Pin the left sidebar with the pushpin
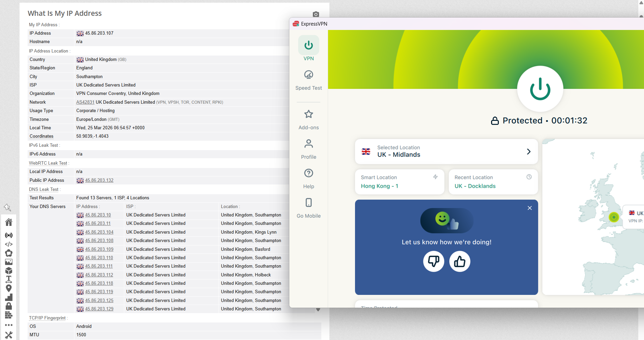 (8, 207)
